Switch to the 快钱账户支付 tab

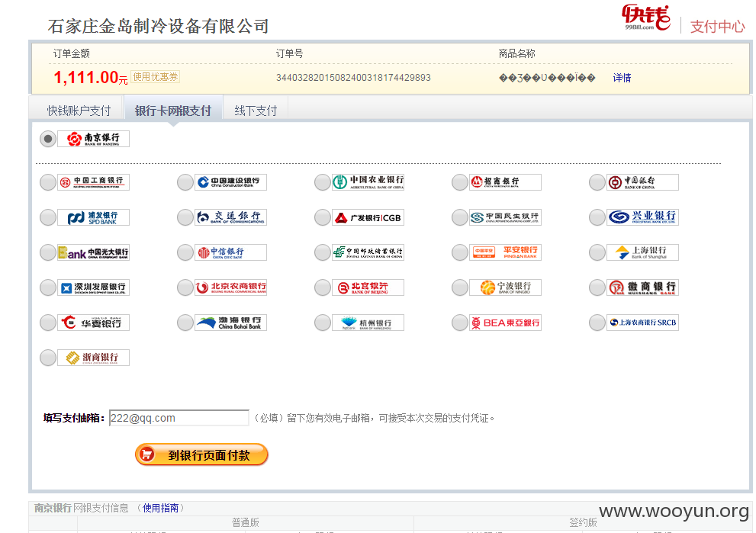[79, 111]
